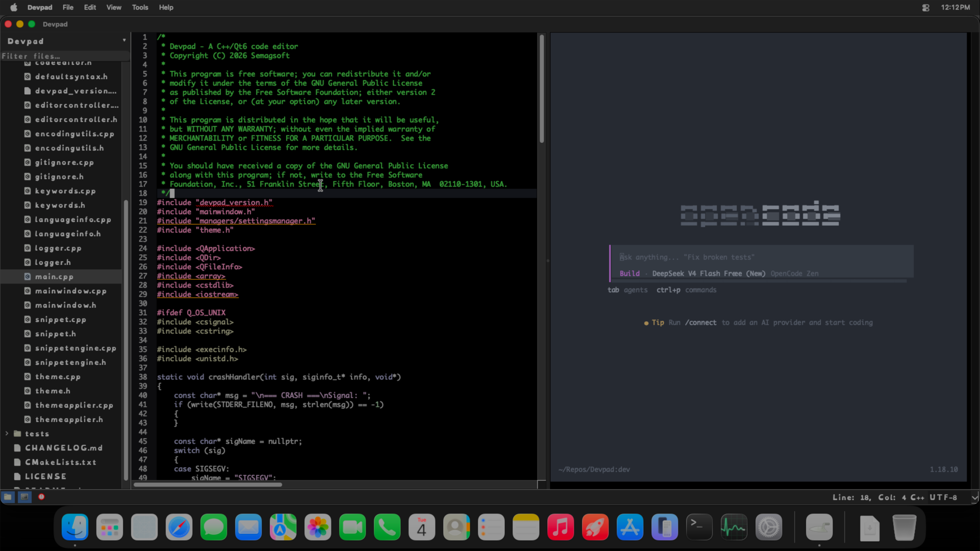Click the editor horizontal scrollbar thumb
Viewport: 980px width, 551px height.
click(x=208, y=484)
